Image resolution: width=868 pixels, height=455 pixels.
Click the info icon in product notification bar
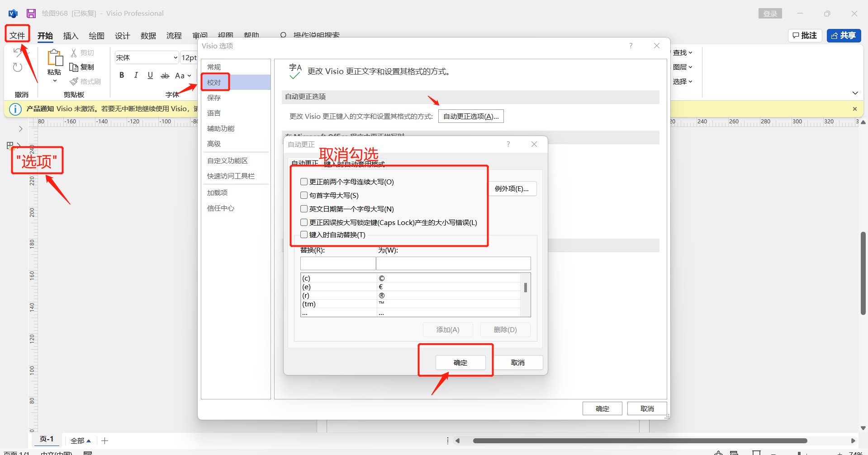tap(15, 109)
